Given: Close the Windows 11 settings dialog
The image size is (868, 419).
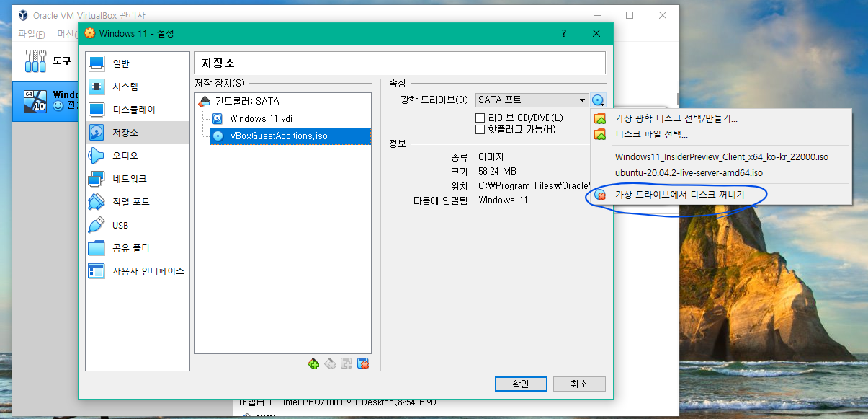Looking at the screenshot, I should (x=596, y=33).
